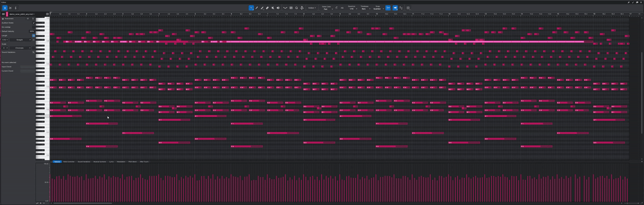The height and width of the screenshot is (205, 644).
Task: Switch to the Pitch Bend tab
Action: tap(132, 162)
